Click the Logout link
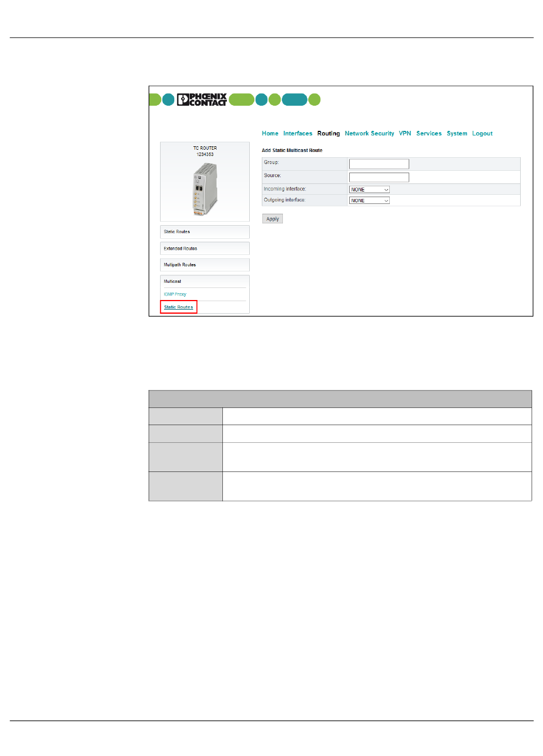Screen dimensions: 543x756 pos(482,134)
